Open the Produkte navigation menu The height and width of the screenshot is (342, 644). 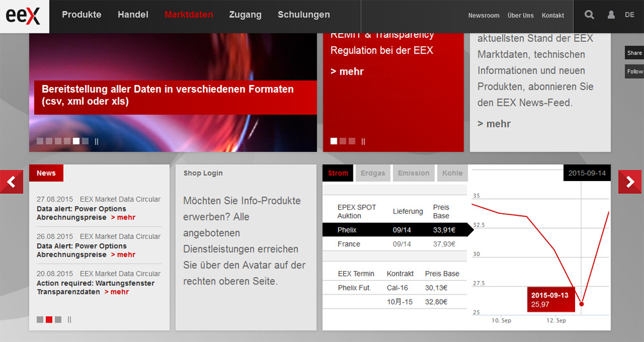point(81,15)
